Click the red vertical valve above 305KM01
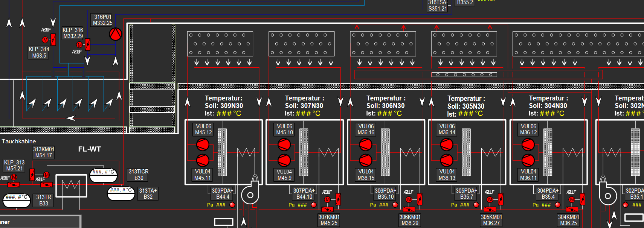Screen dimensions: 644x228 (x=501, y=199)
